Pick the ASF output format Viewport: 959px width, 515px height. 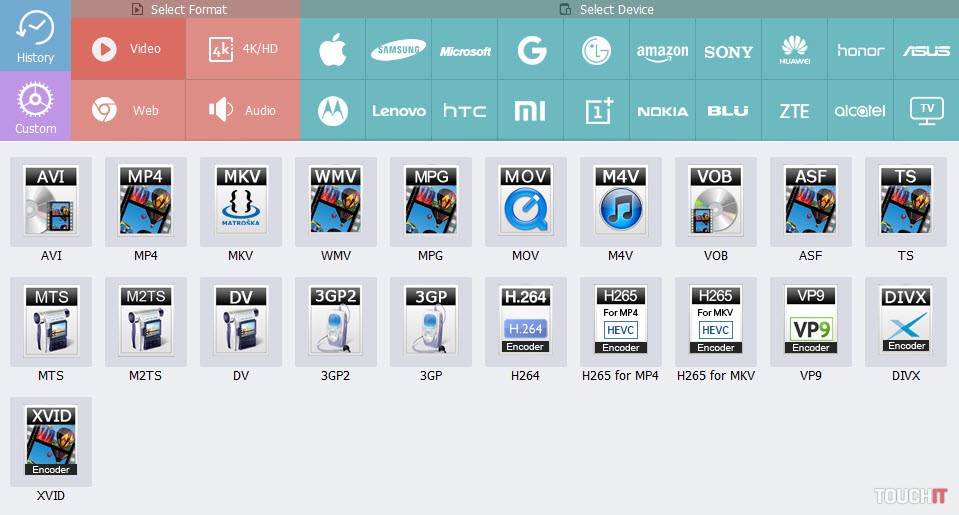coord(810,202)
